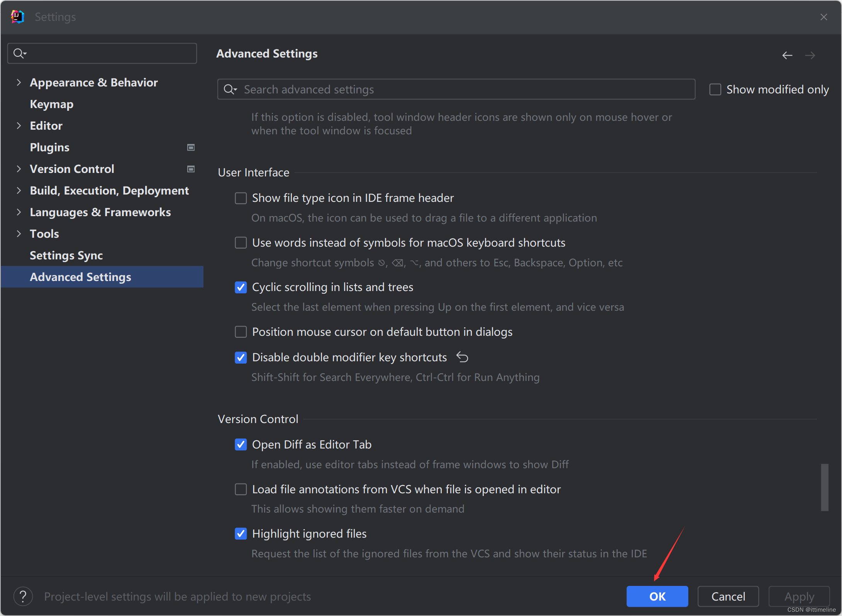The width and height of the screenshot is (842, 616).
Task: Click the IntelliJ IDEA logo in title bar
Action: tap(18, 17)
